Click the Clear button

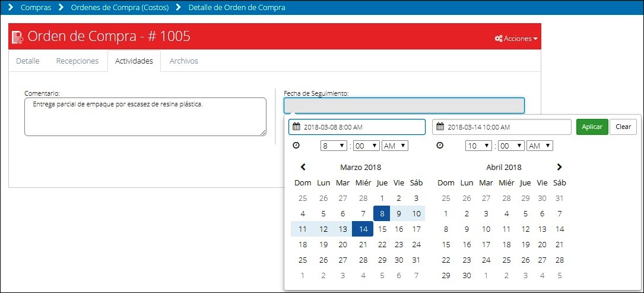coord(623,127)
